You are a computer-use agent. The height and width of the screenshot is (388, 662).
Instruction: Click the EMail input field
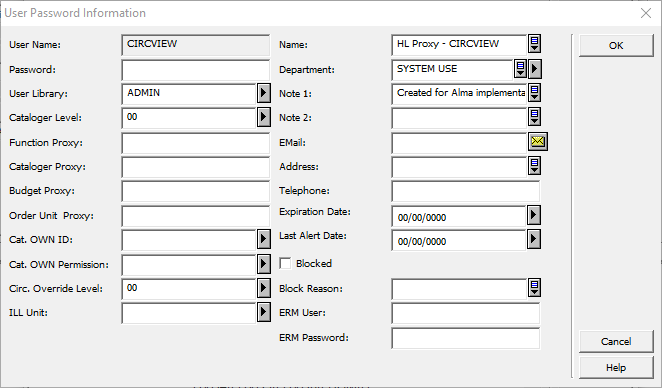(x=459, y=143)
